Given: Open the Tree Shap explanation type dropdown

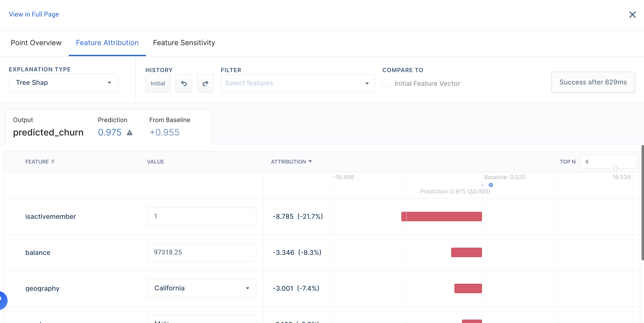Looking at the screenshot, I should click(63, 83).
